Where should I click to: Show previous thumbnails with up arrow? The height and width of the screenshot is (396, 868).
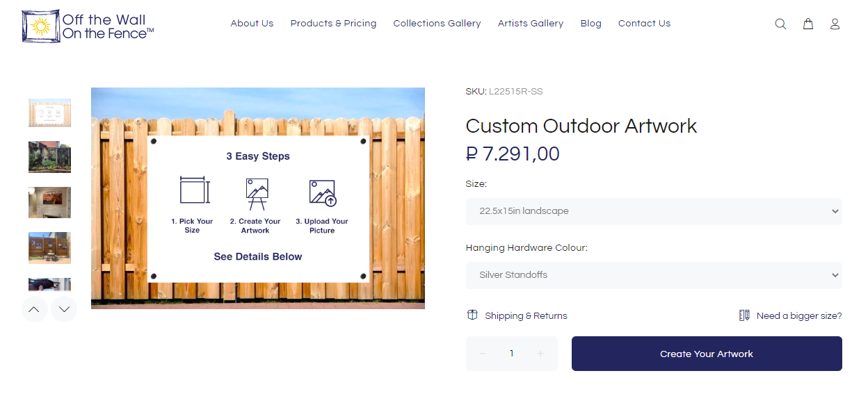coord(35,309)
